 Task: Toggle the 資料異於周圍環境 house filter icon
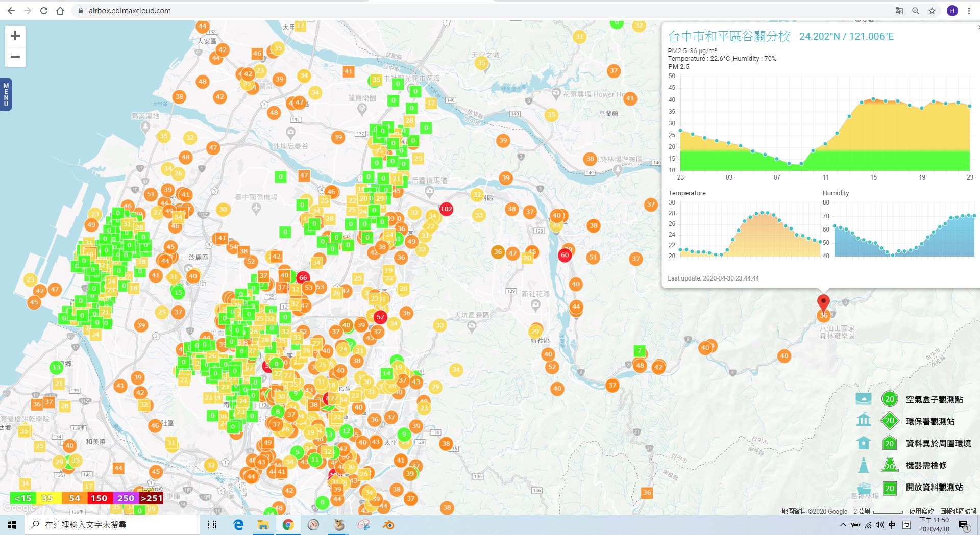[864, 443]
